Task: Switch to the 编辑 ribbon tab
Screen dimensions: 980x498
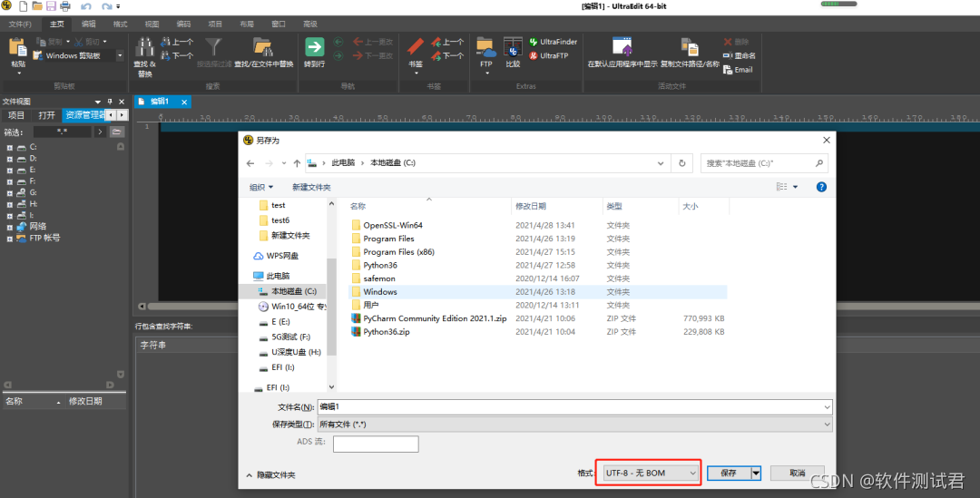Action: [x=89, y=24]
